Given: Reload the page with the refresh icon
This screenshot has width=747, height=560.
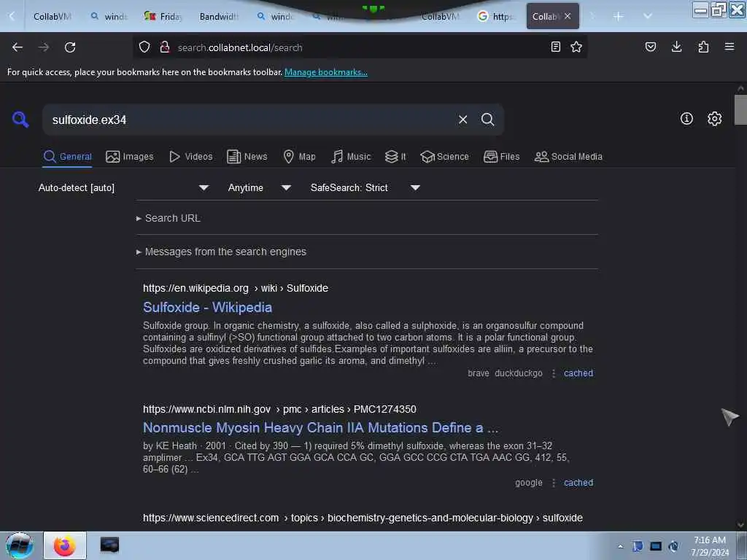Looking at the screenshot, I should (x=70, y=47).
